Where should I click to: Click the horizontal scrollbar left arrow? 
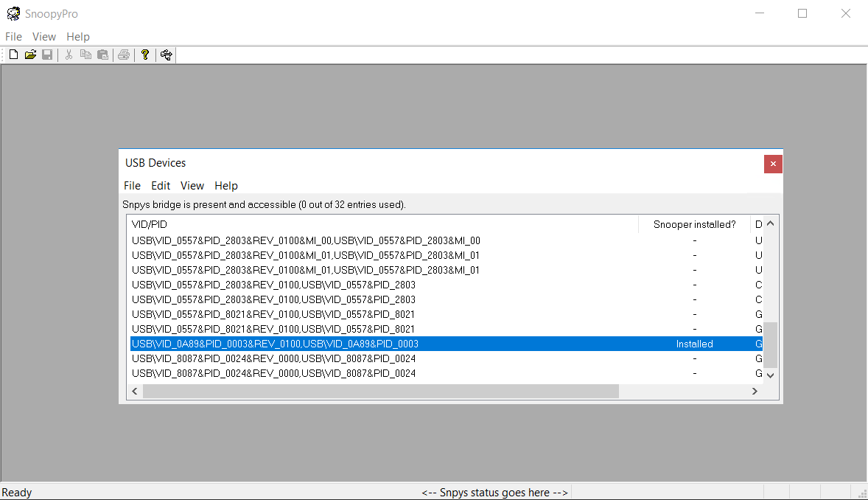135,392
